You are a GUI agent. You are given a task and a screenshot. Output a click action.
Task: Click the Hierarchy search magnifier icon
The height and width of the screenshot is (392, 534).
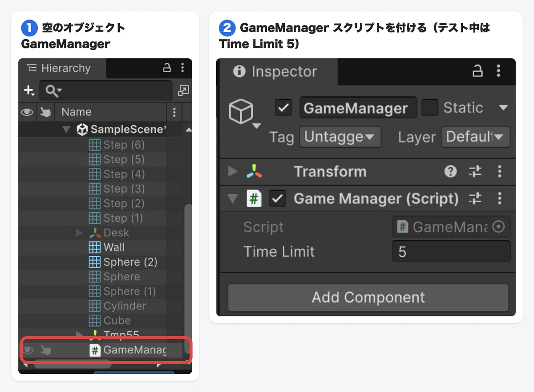[53, 91]
